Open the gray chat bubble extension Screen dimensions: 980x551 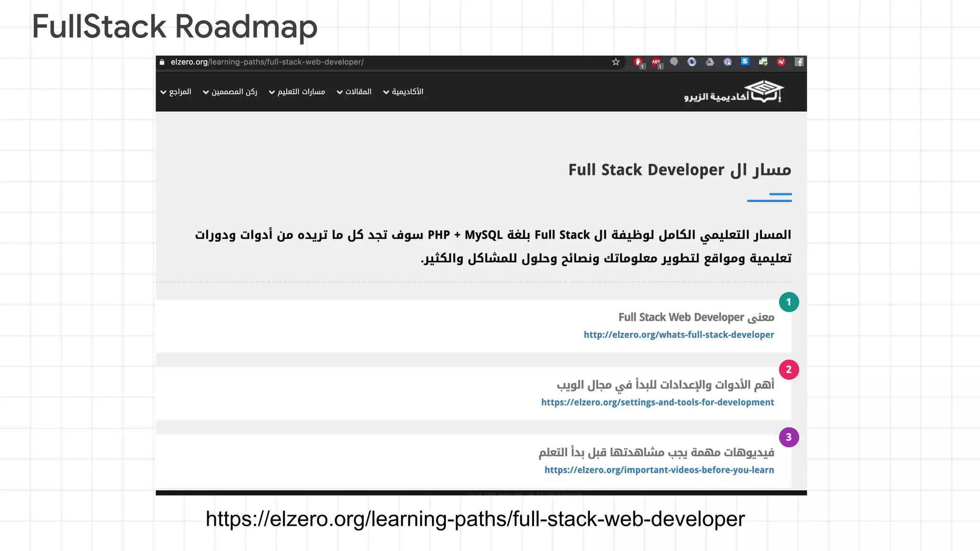(674, 62)
